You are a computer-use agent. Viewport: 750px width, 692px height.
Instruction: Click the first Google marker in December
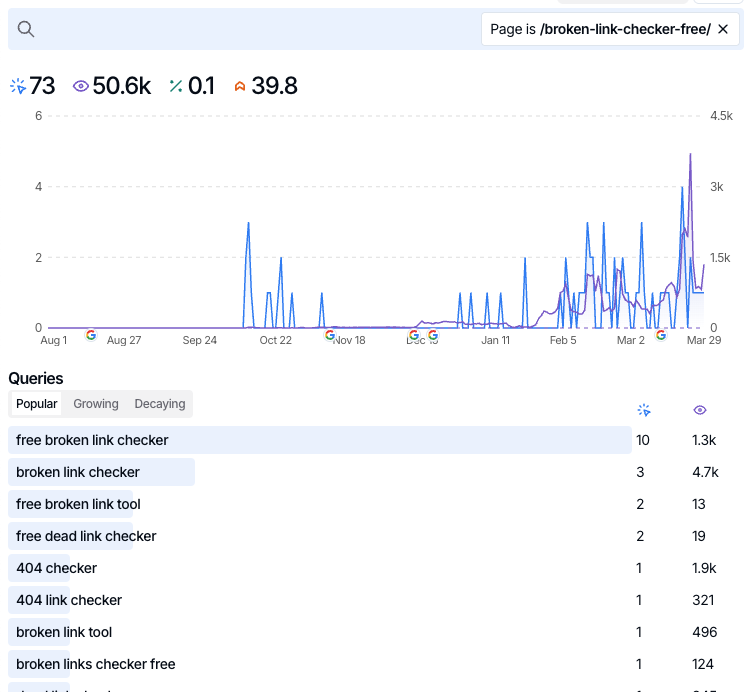[x=414, y=335]
